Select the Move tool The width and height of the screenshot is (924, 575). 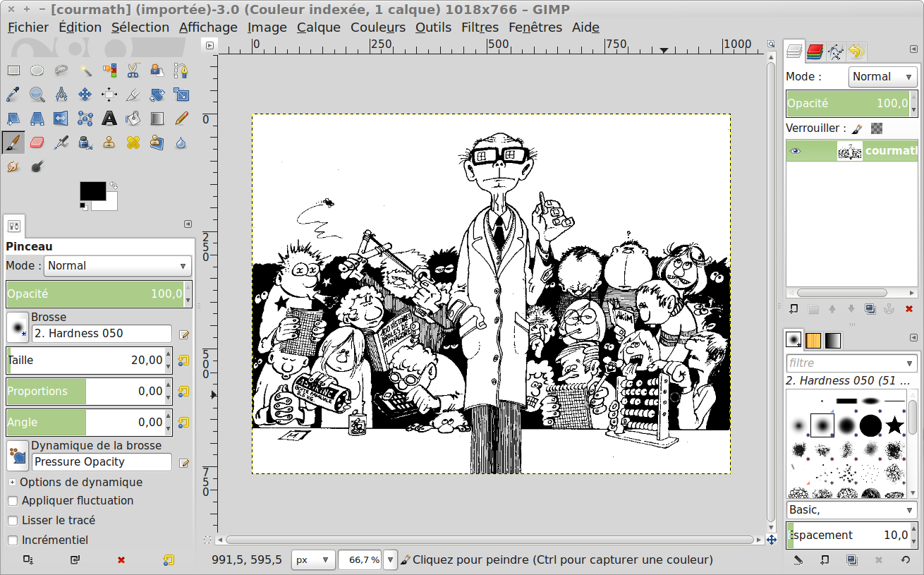[x=85, y=95]
